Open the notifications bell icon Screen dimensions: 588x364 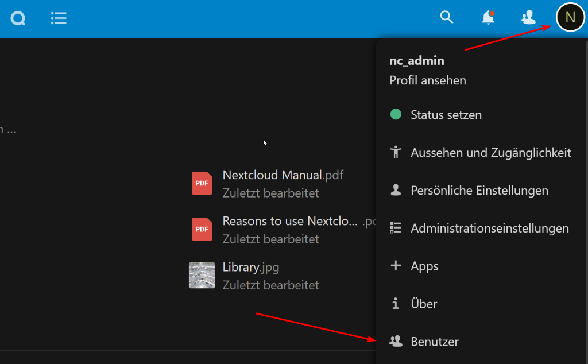tap(488, 18)
